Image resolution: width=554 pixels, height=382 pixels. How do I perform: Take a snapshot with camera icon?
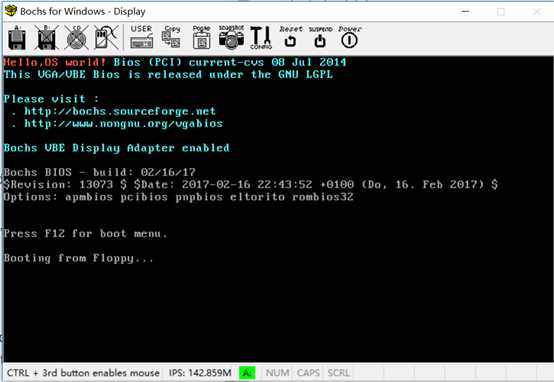coord(231,37)
